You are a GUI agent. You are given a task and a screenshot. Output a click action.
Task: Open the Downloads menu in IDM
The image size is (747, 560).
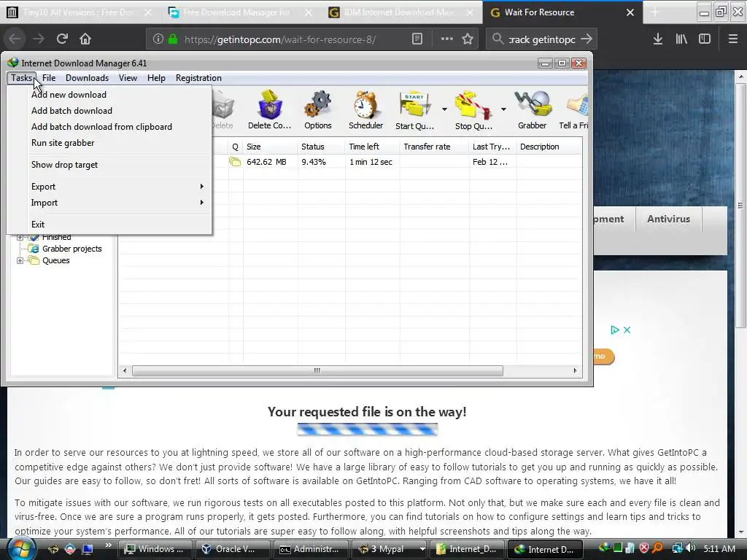[88, 77]
